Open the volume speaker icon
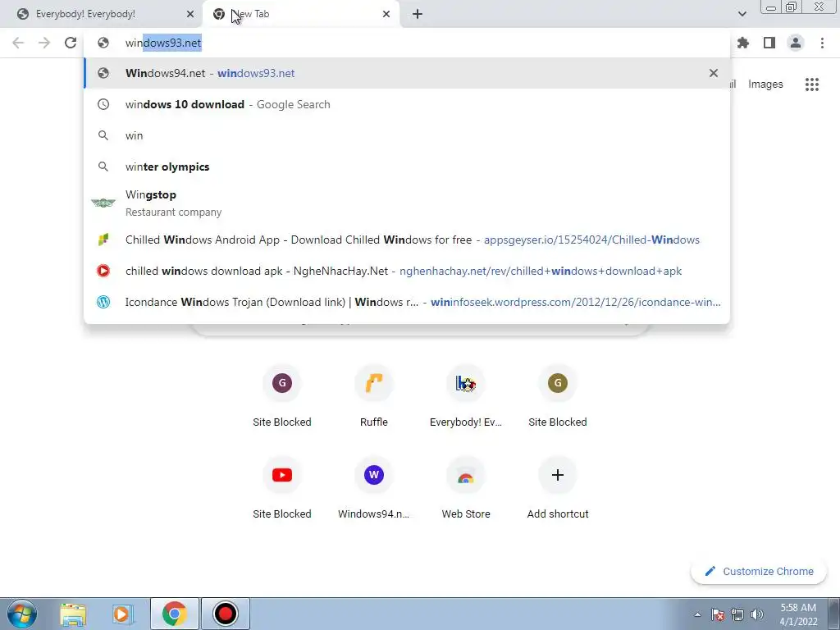 (x=757, y=614)
